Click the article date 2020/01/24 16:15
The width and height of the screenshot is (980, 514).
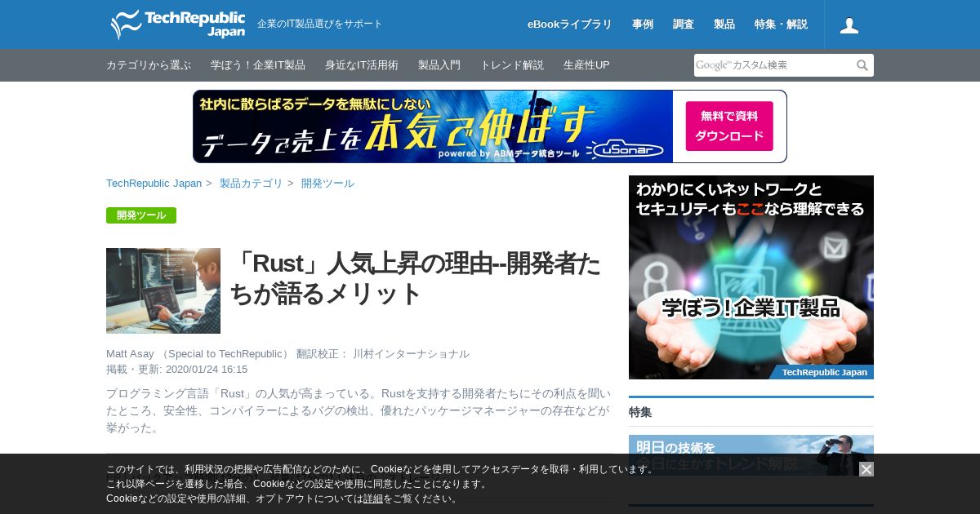[x=207, y=370]
